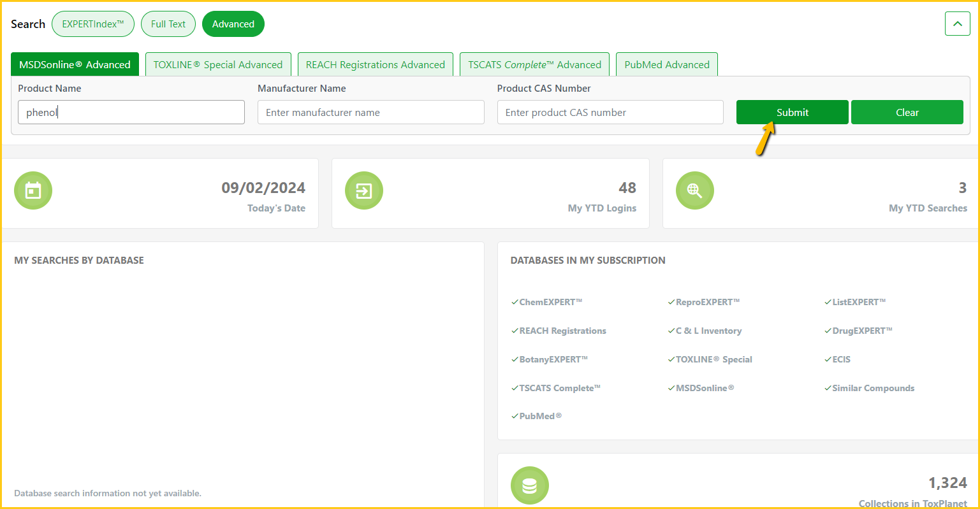Focus the Product CAS Number input field
980x509 pixels.
[610, 112]
